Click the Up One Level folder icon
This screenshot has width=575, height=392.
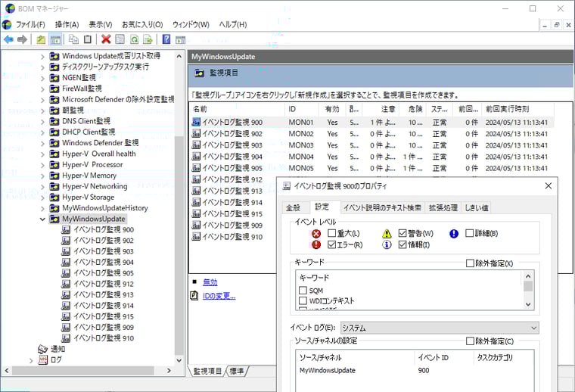click(41, 39)
